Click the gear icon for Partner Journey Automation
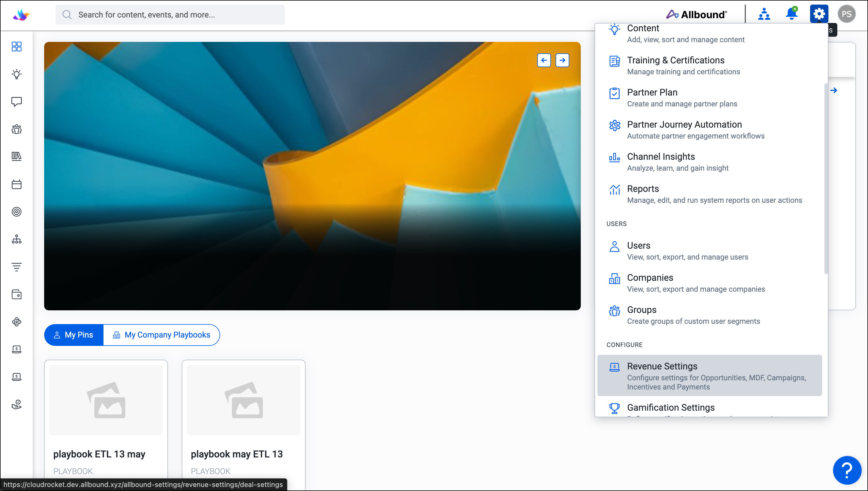This screenshot has width=868, height=491. [x=614, y=125]
